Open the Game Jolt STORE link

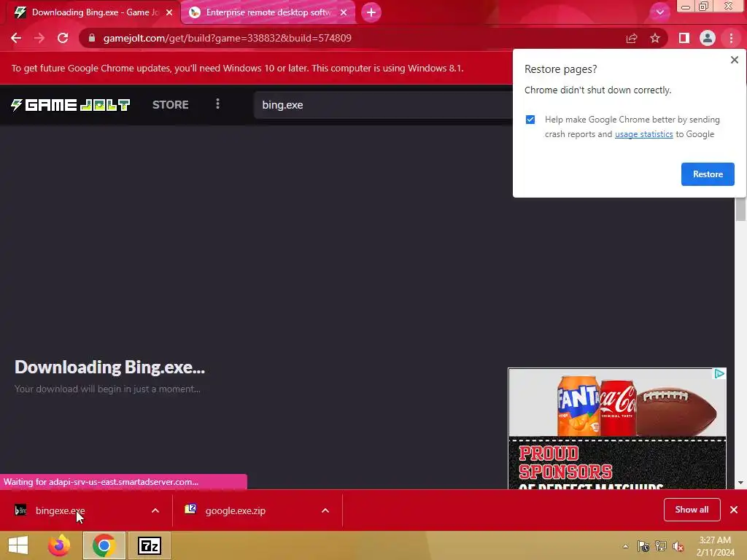click(171, 105)
